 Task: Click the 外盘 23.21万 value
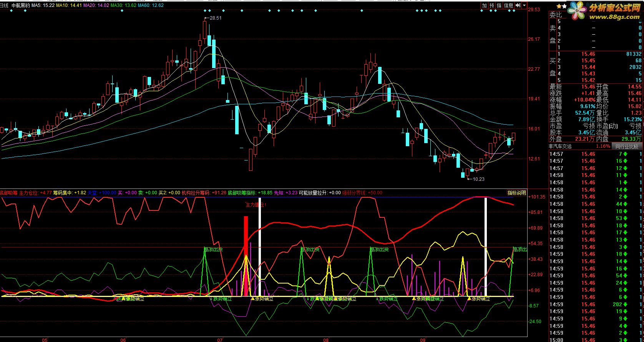coord(585,139)
